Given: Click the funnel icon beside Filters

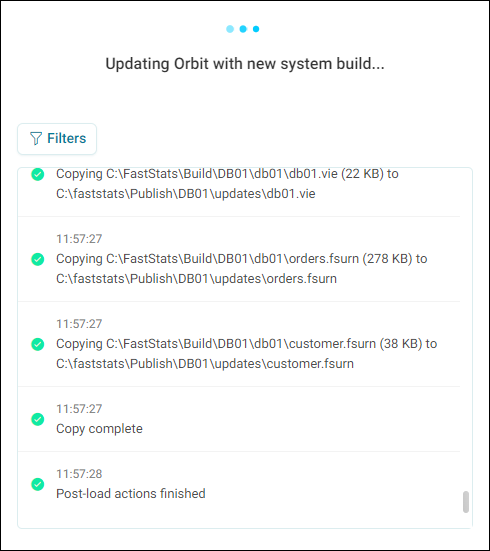Looking at the screenshot, I should pos(36,138).
